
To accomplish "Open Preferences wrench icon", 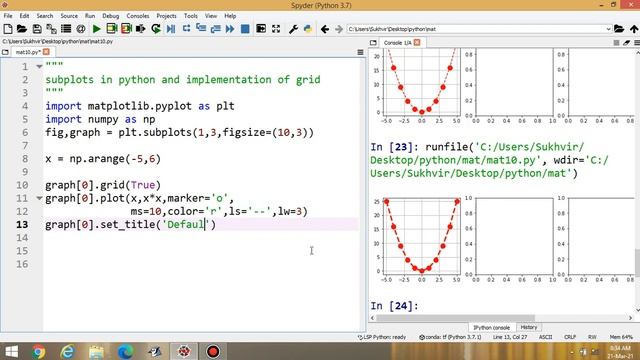I will coord(293,29).
